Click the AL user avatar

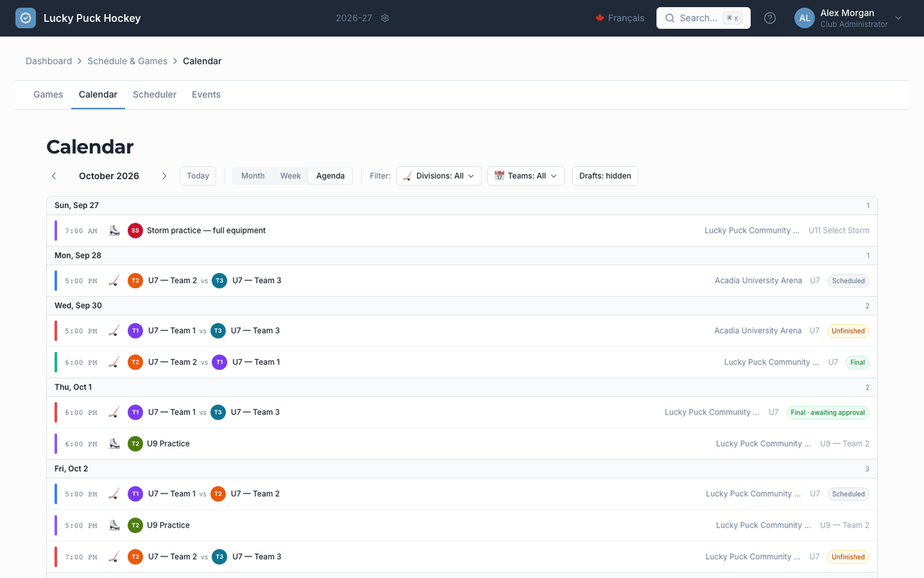point(804,18)
